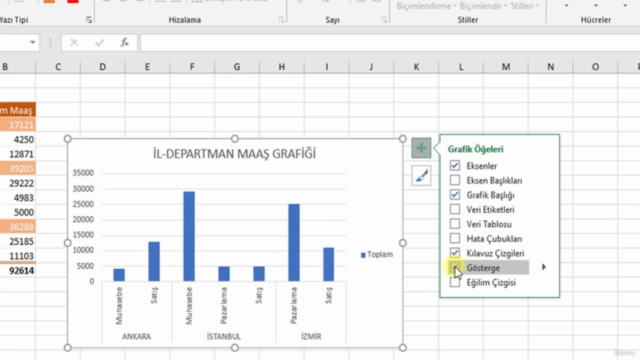
Task: Click the tallest bar, İSTANBUL Muhasebe
Action: tap(189, 236)
